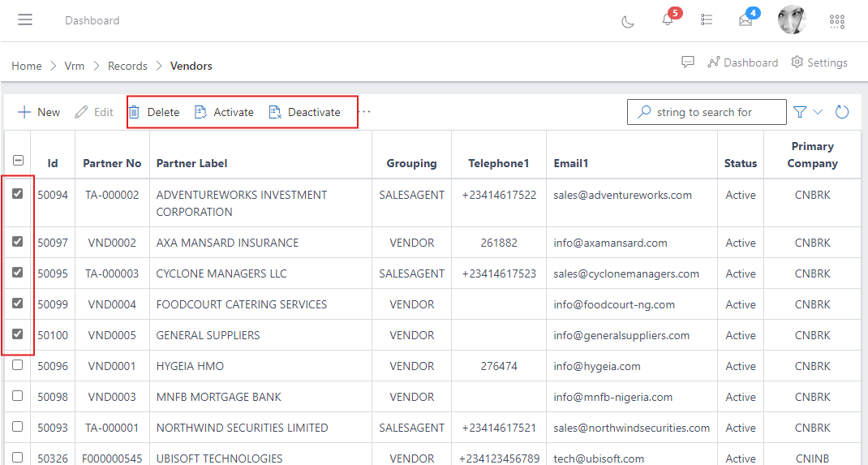Select CYCLONE MANAGERS LLC label

click(x=221, y=273)
